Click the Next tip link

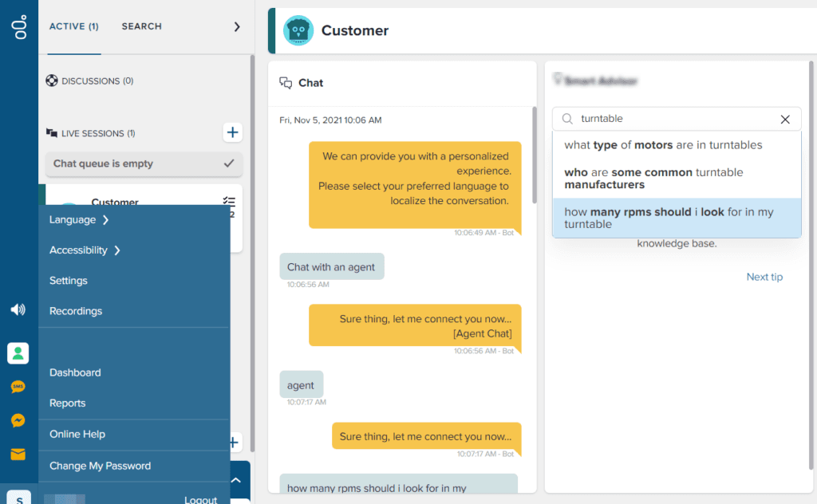click(x=764, y=277)
